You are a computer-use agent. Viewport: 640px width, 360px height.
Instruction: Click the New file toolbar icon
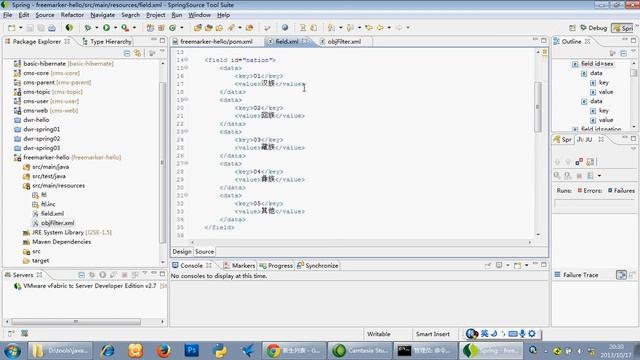pos(11,28)
